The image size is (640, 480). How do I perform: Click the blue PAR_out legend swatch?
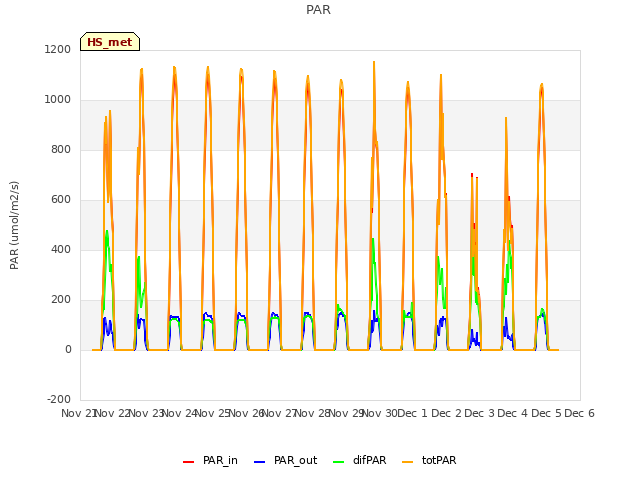click(259, 462)
